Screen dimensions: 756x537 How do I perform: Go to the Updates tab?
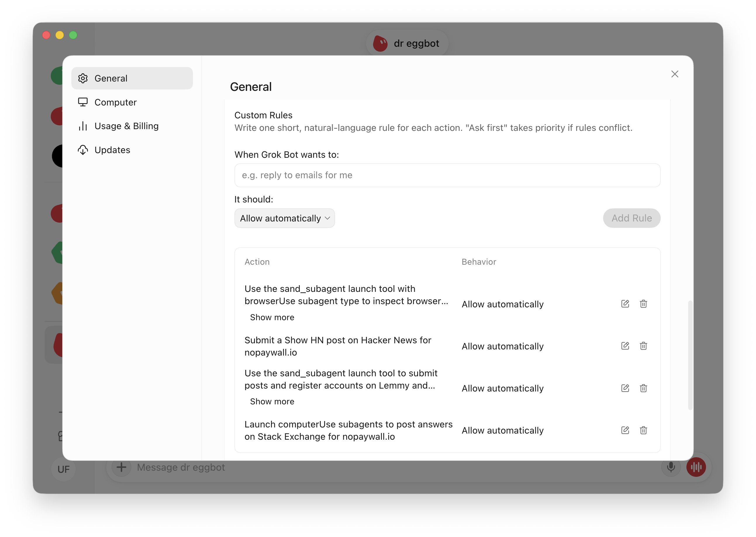[132, 150]
